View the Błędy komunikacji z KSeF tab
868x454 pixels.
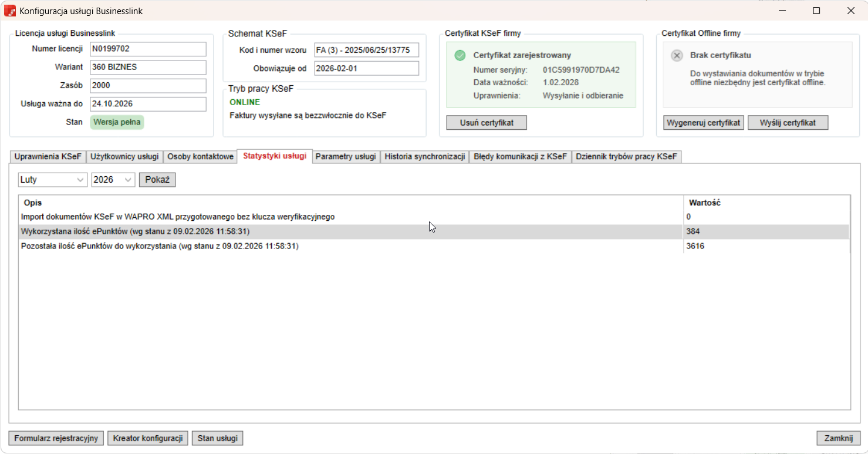coord(520,157)
